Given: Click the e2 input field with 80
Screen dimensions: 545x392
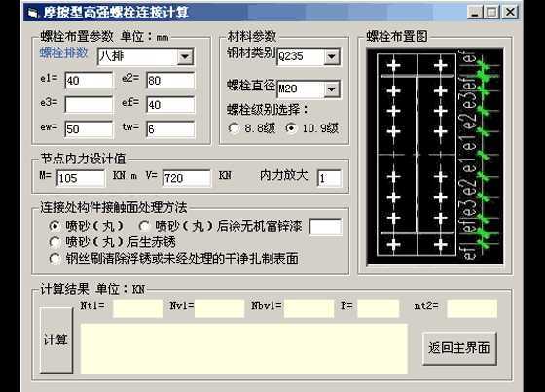Looking at the screenshot, I should click(x=170, y=81).
